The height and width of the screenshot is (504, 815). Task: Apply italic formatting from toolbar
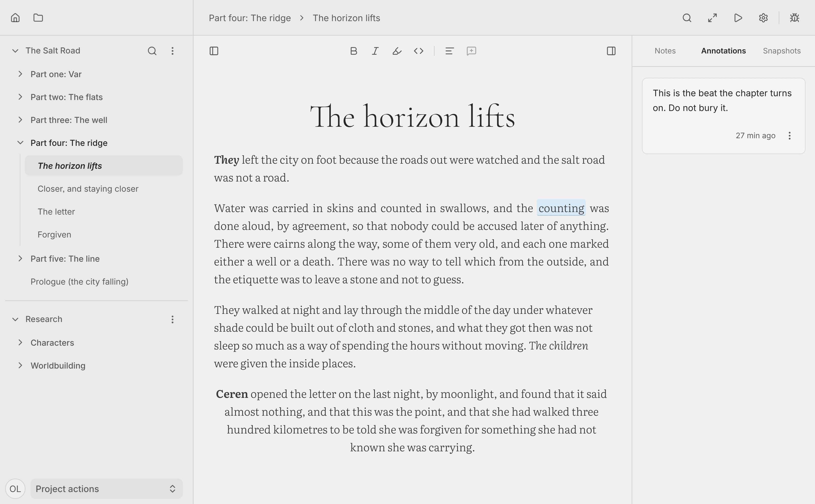(x=375, y=51)
